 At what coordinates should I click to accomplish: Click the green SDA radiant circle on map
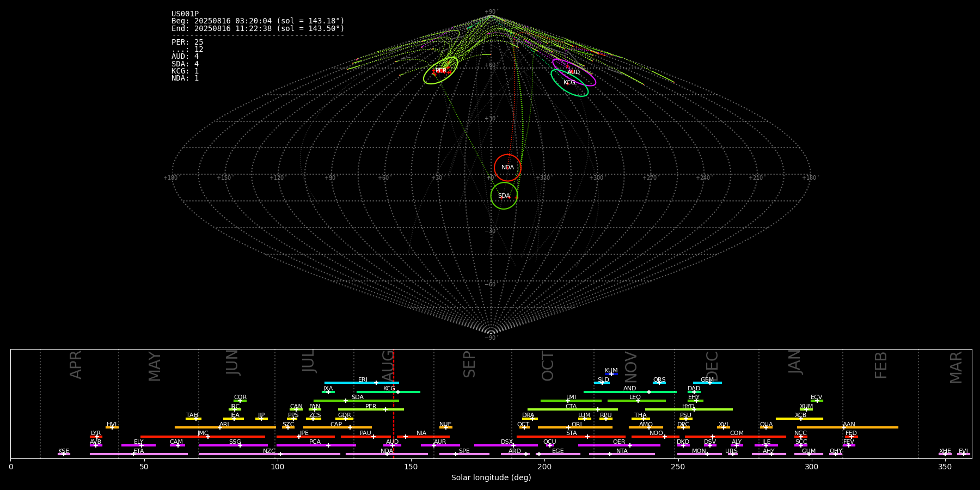(x=504, y=196)
